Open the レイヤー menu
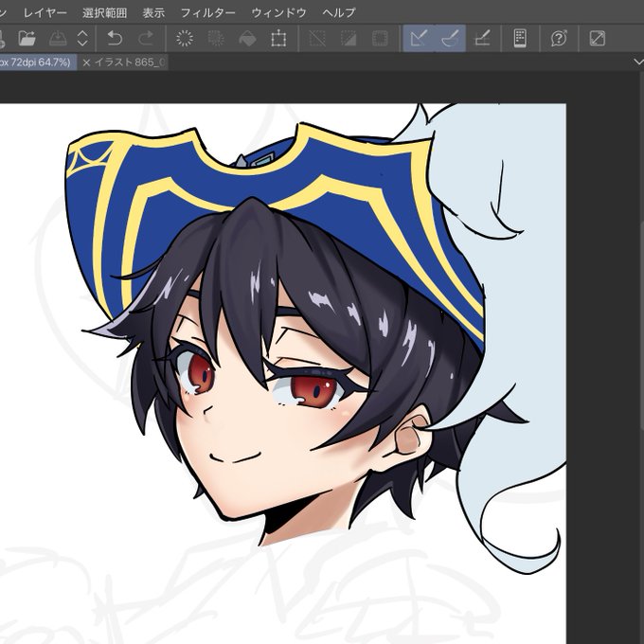The image size is (644, 644). 45,12
